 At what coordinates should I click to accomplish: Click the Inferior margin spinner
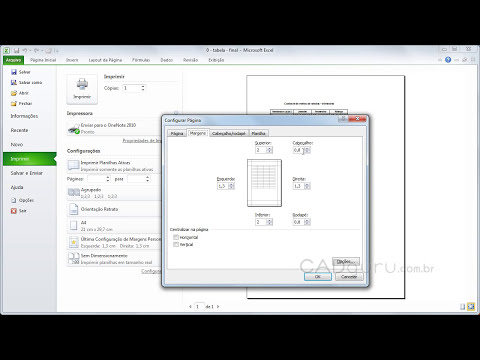270,222
